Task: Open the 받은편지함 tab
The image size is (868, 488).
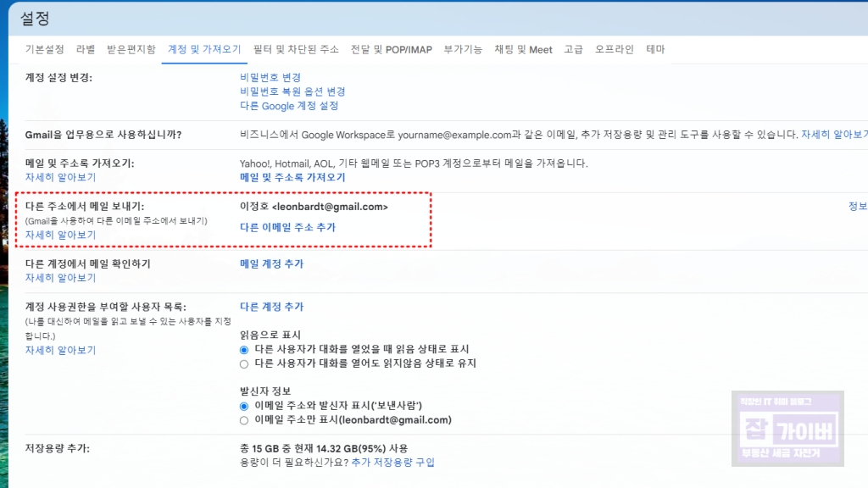Action: click(131, 50)
